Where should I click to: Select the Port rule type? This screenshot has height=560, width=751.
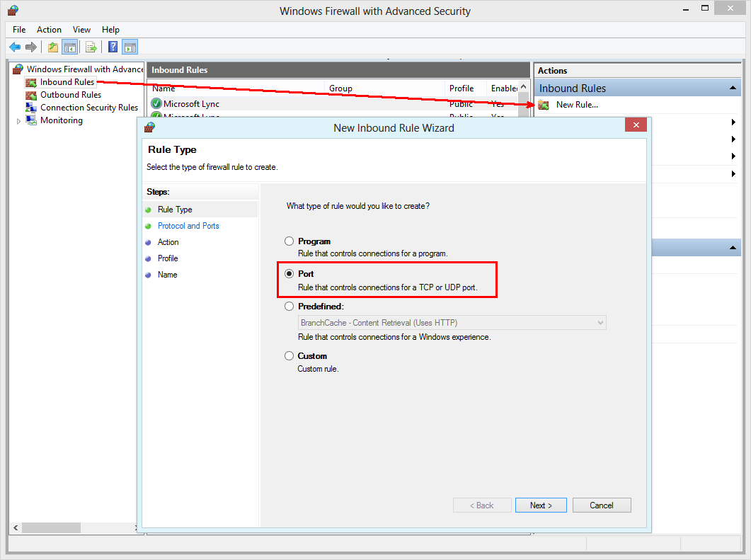tap(289, 273)
